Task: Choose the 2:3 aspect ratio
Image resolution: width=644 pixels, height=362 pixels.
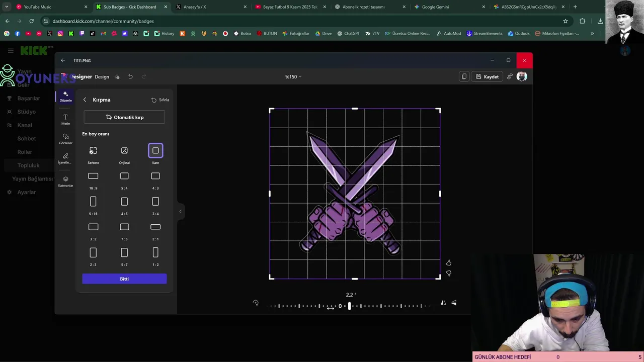Action: click(x=93, y=256)
